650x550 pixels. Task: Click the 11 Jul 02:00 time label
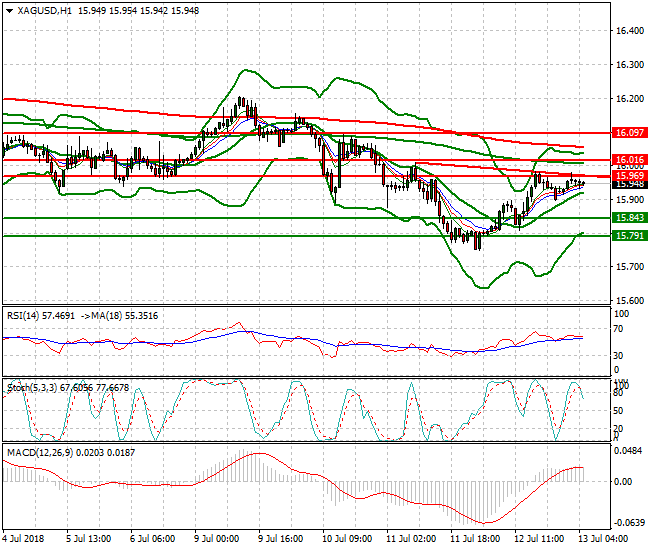click(411, 539)
